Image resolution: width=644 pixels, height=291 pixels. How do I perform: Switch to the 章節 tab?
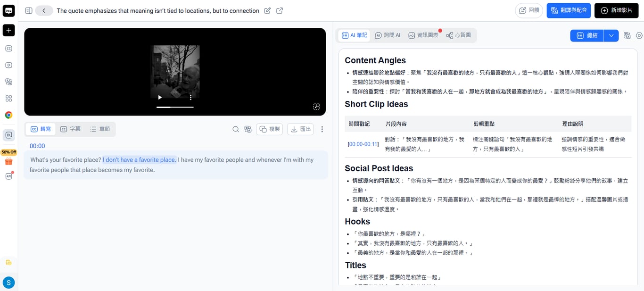pyautogui.click(x=100, y=129)
